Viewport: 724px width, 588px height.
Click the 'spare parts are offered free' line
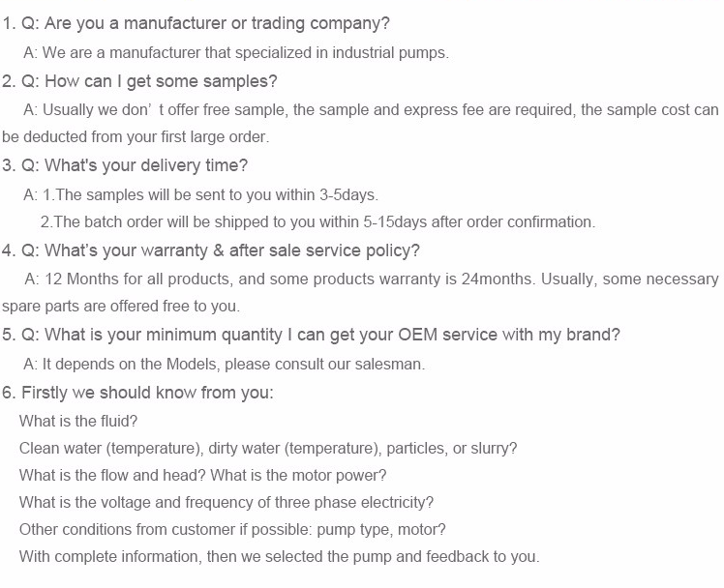[x=121, y=307]
